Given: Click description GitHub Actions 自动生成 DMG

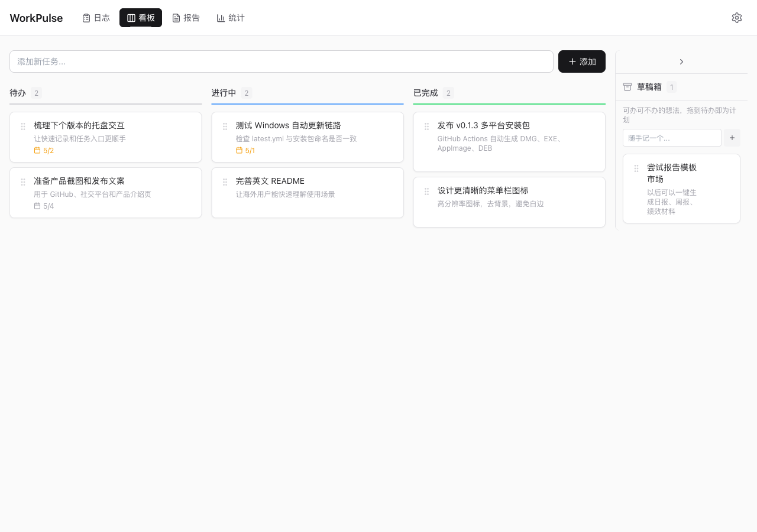Looking at the screenshot, I should [500, 144].
